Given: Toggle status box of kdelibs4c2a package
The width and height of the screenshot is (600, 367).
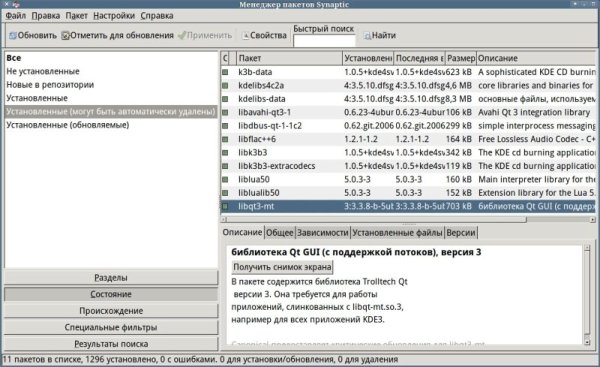Looking at the screenshot, I should click(225, 85).
